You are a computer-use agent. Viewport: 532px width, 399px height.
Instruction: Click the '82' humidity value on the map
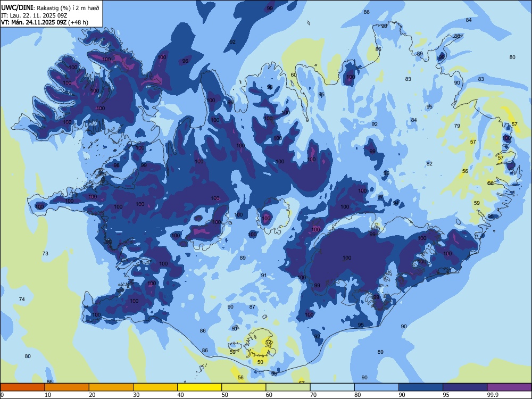(429, 163)
